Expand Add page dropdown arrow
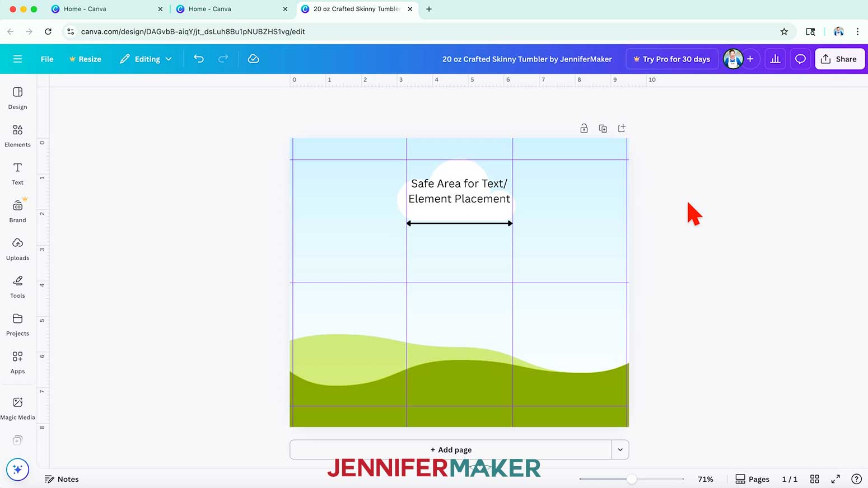This screenshot has height=488, width=868. (620, 449)
